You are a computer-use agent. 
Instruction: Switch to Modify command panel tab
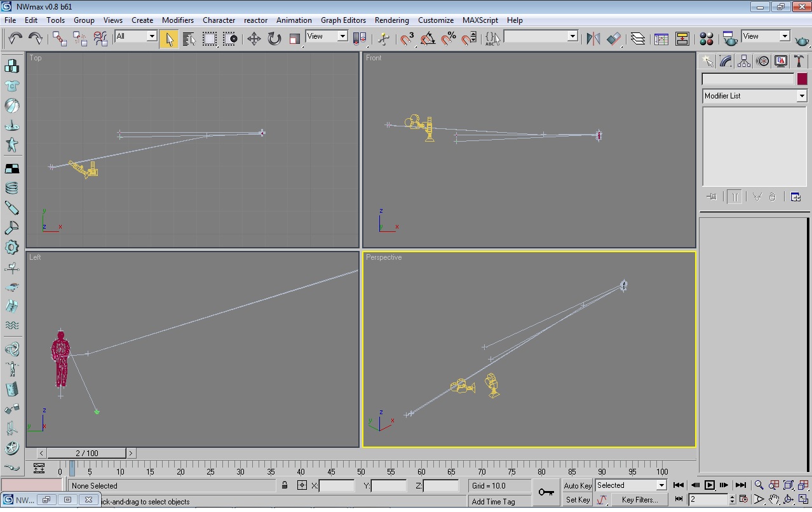pyautogui.click(x=726, y=61)
